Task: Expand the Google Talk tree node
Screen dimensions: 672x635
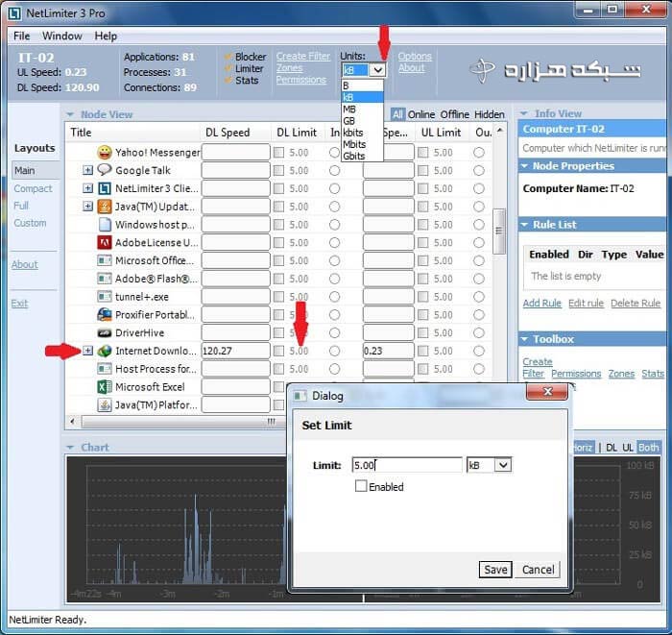Action: (x=87, y=170)
